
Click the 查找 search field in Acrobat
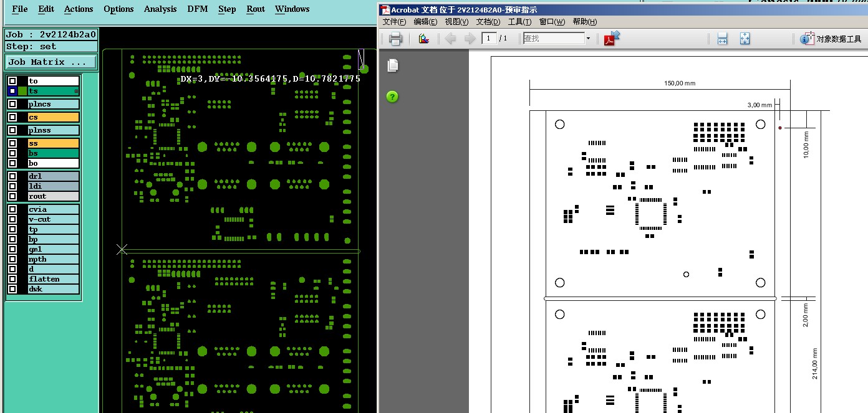(554, 39)
